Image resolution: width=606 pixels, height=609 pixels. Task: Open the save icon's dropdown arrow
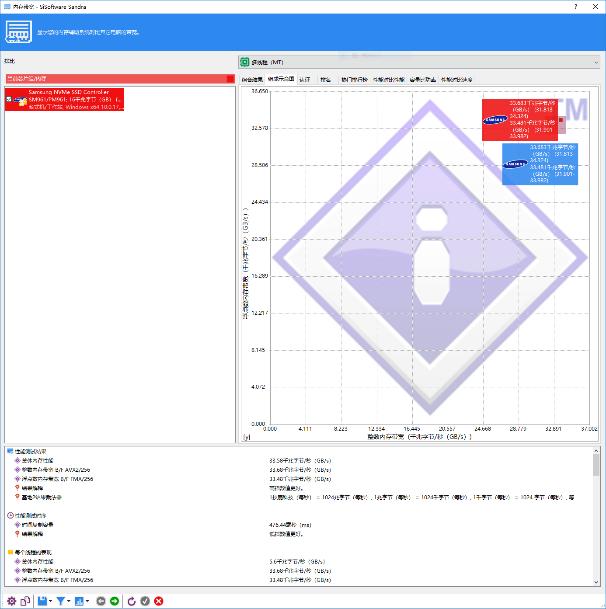point(50,600)
